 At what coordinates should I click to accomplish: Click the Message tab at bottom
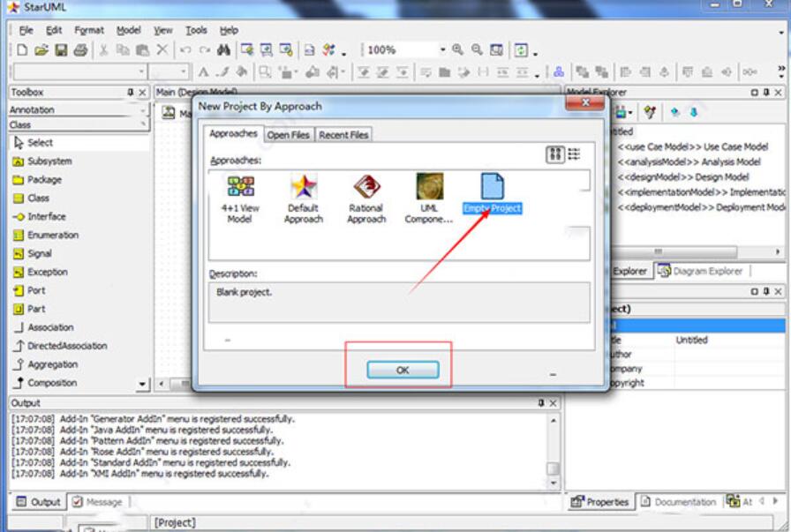98,502
